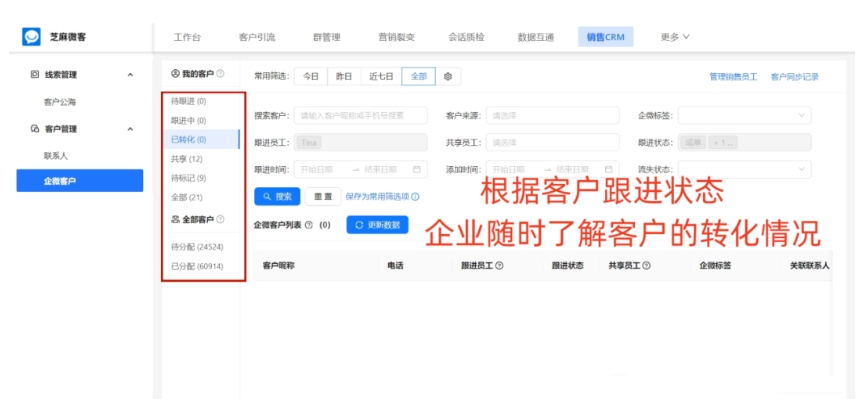Screen dimensions: 864x401
Task: Switch to the 客户引流 tab
Action: 257,37
